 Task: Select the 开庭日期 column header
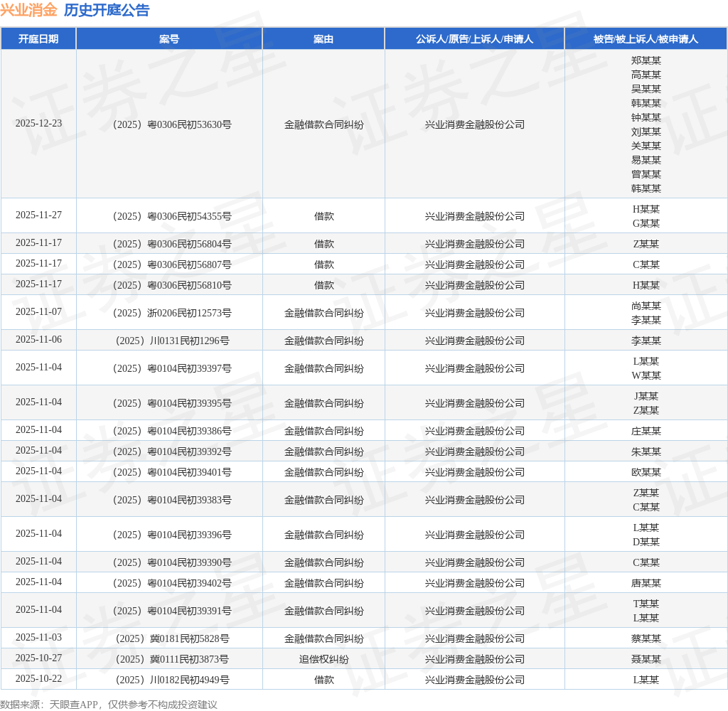[38, 39]
